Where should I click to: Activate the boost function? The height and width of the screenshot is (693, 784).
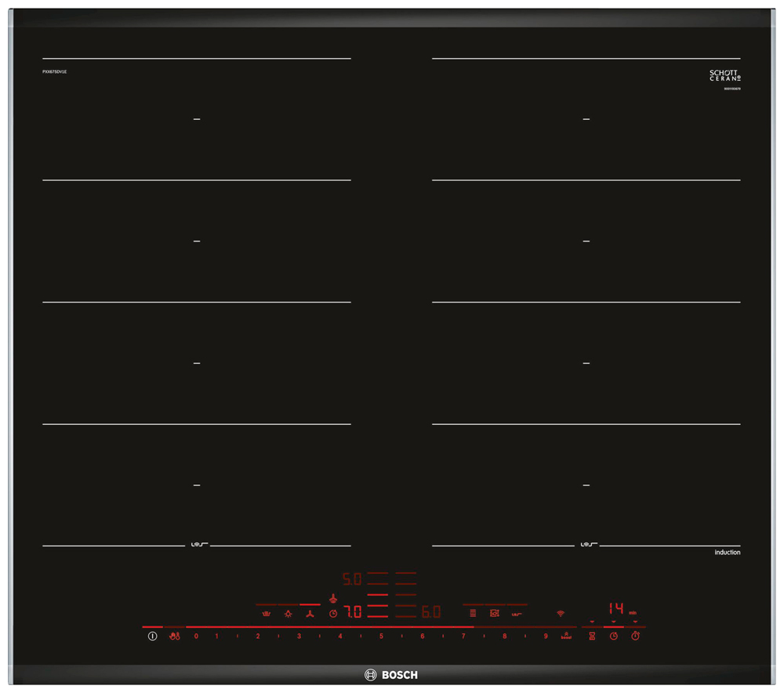pos(565,636)
